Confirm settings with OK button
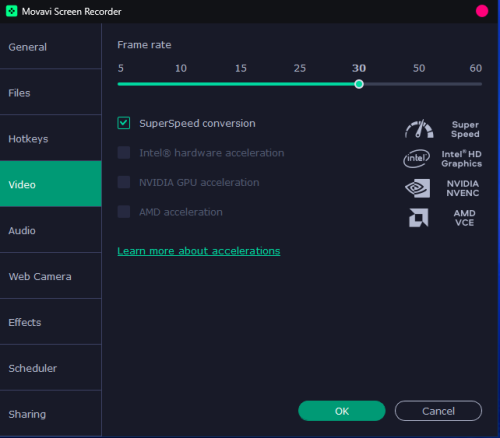This screenshot has width=500, height=438. [x=342, y=411]
